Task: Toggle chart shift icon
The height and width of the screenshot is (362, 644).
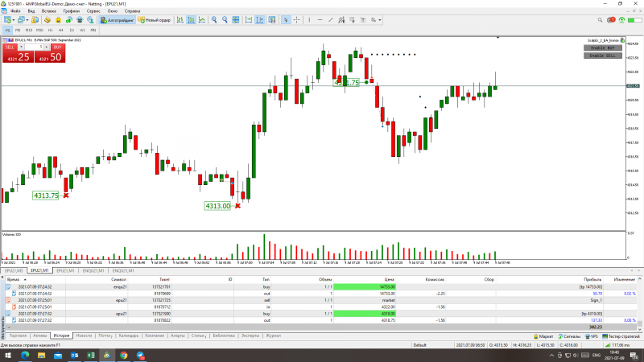Action: pyautogui.click(x=259, y=19)
